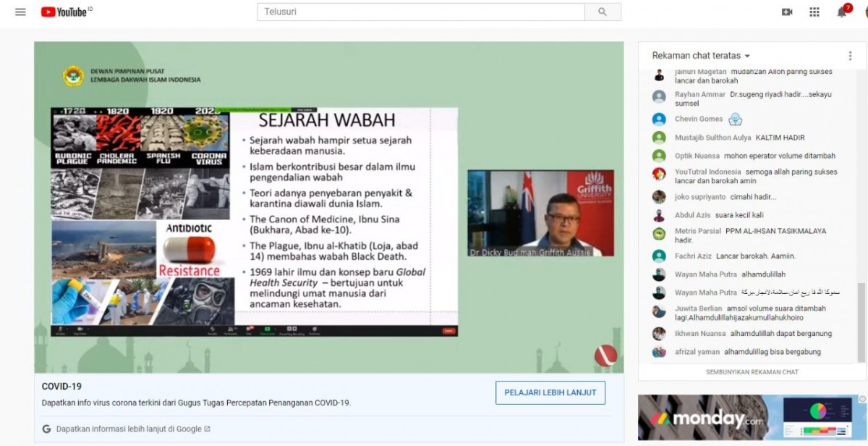The width and height of the screenshot is (868, 446).
Task: Open the create video camera icon
Action: [787, 12]
